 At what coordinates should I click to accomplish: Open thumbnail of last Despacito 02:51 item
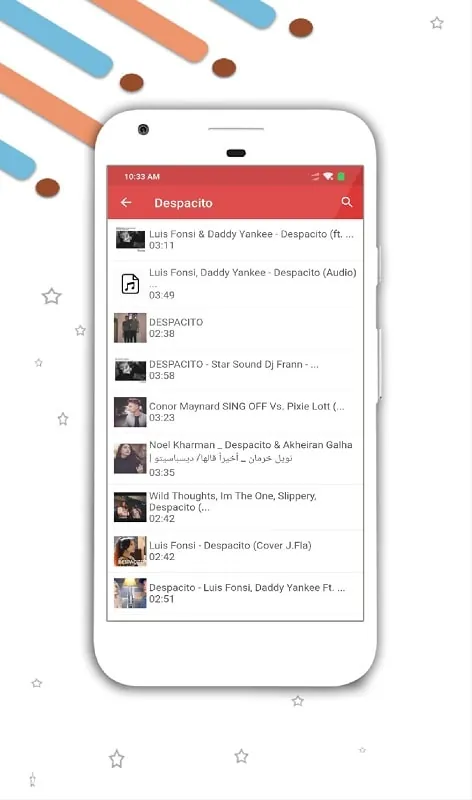point(130,593)
